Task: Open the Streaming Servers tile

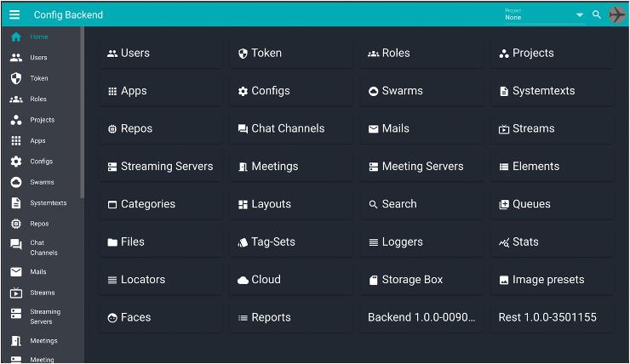Action: [160, 166]
